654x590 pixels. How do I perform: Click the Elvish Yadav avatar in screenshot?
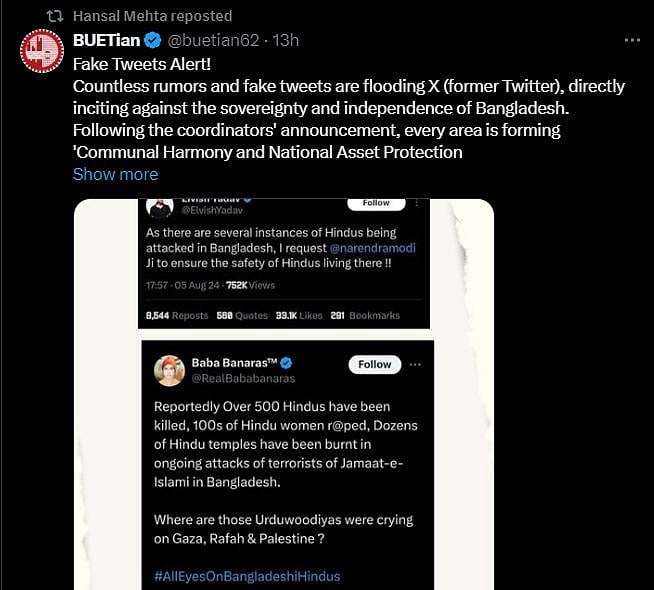[160, 207]
